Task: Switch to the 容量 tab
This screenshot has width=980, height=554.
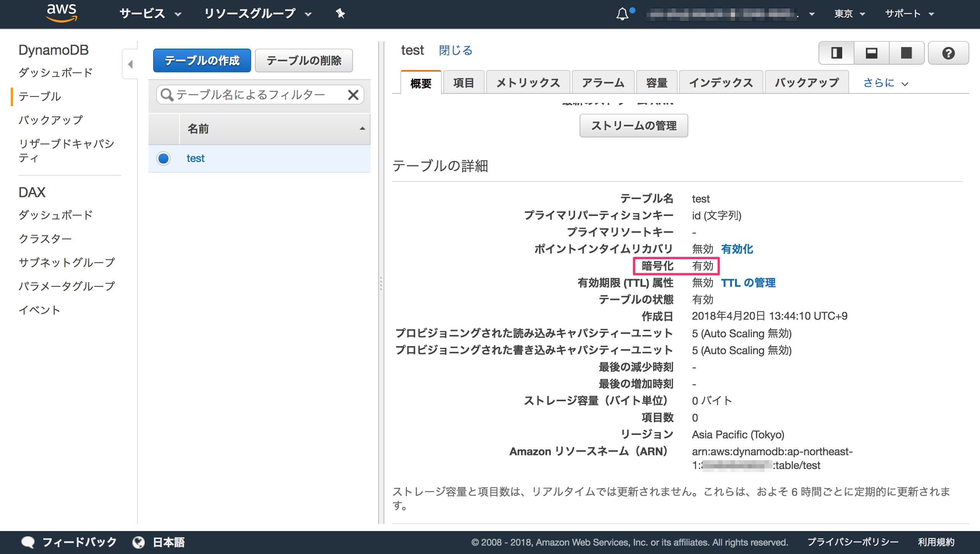Action: tap(657, 83)
